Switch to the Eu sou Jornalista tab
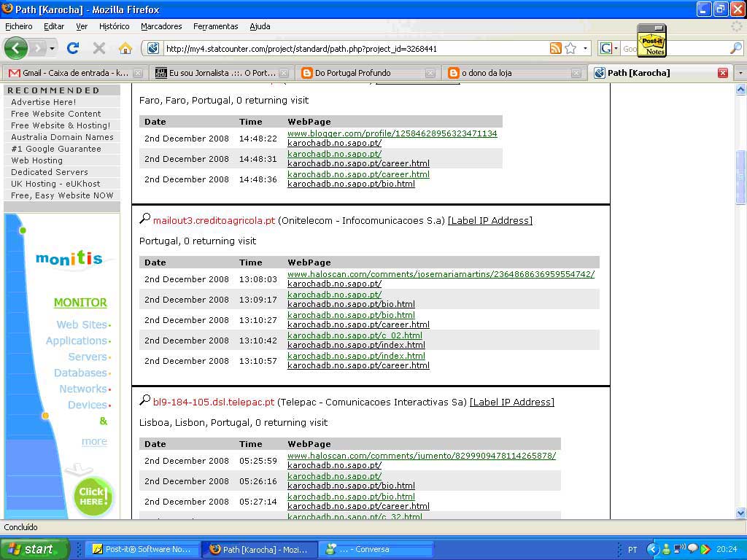 pos(222,73)
